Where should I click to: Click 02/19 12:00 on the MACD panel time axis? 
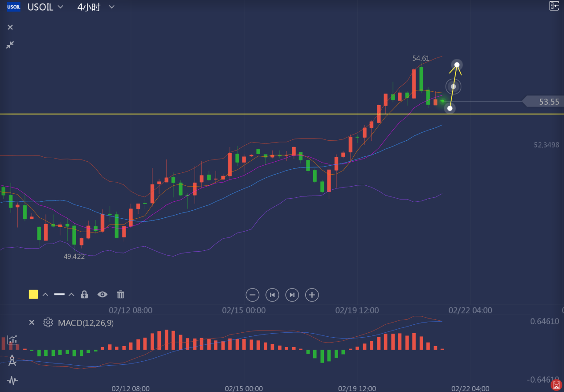[x=357, y=388]
